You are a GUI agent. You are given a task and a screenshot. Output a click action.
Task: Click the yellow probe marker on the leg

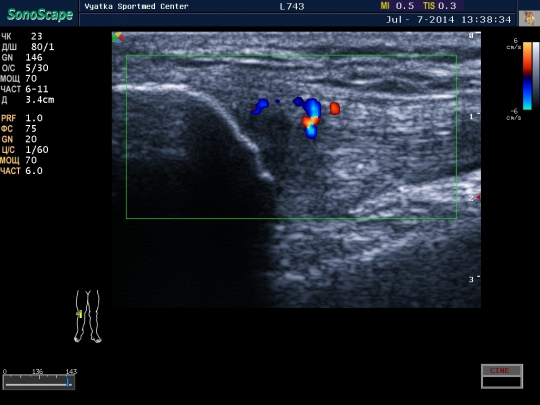[x=80, y=314]
